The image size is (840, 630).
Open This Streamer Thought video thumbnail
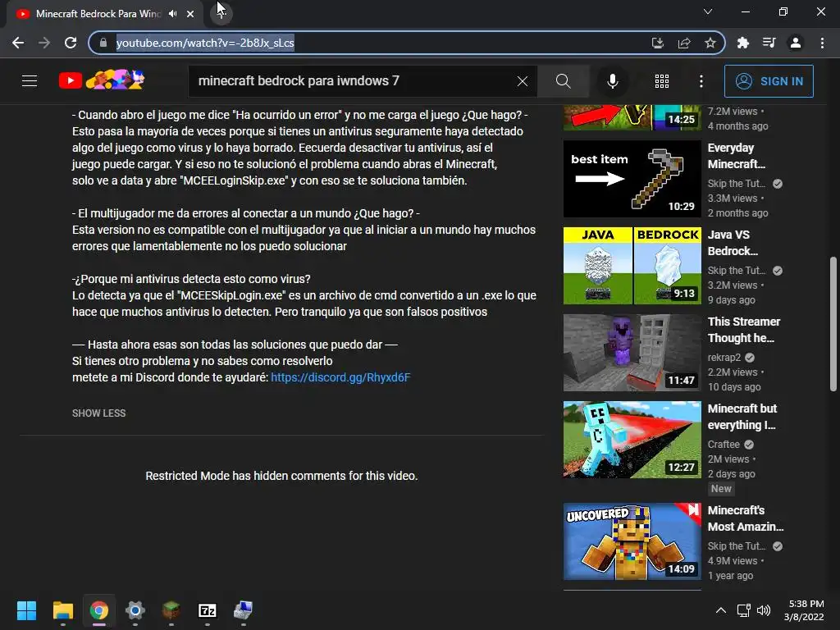tap(632, 353)
